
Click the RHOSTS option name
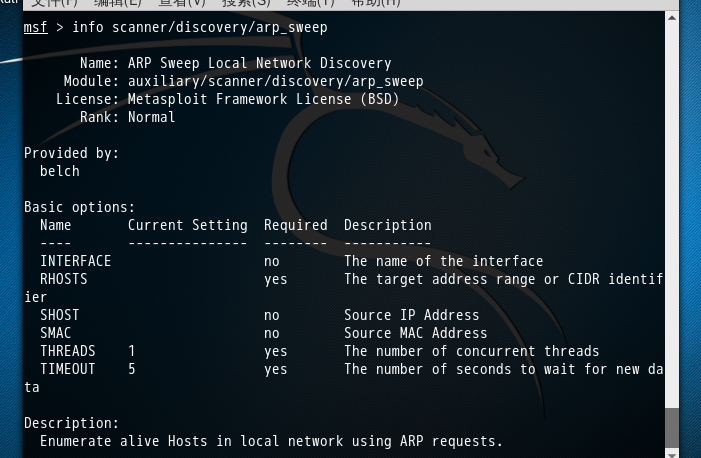pyautogui.click(x=63, y=279)
